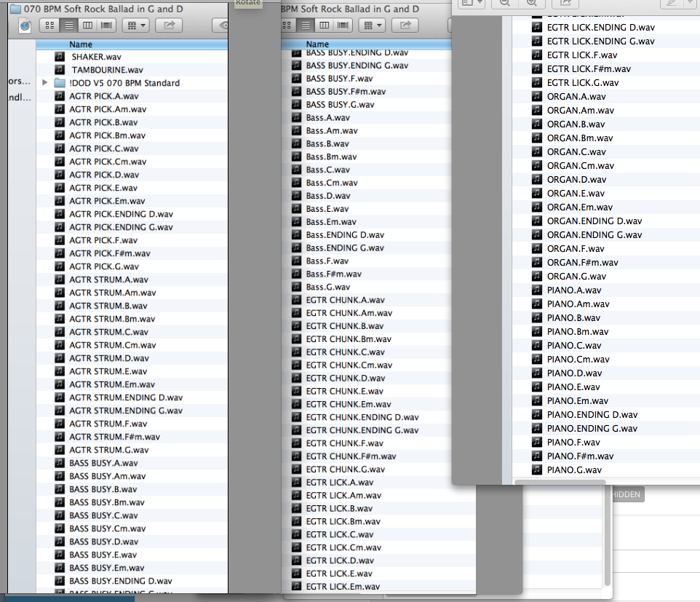The width and height of the screenshot is (700, 602).
Task: Expand the !DOD V5 070 BPM Standard folder
Action: (45, 83)
